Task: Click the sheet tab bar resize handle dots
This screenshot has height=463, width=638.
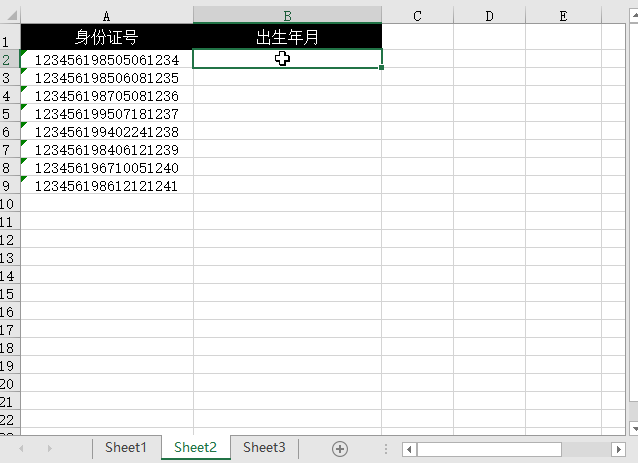Action: click(x=386, y=449)
